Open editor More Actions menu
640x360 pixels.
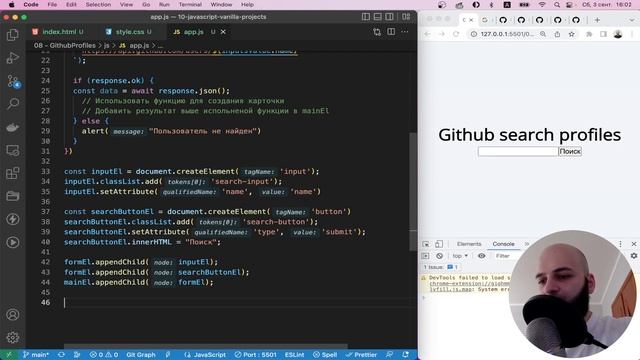point(404,32)
